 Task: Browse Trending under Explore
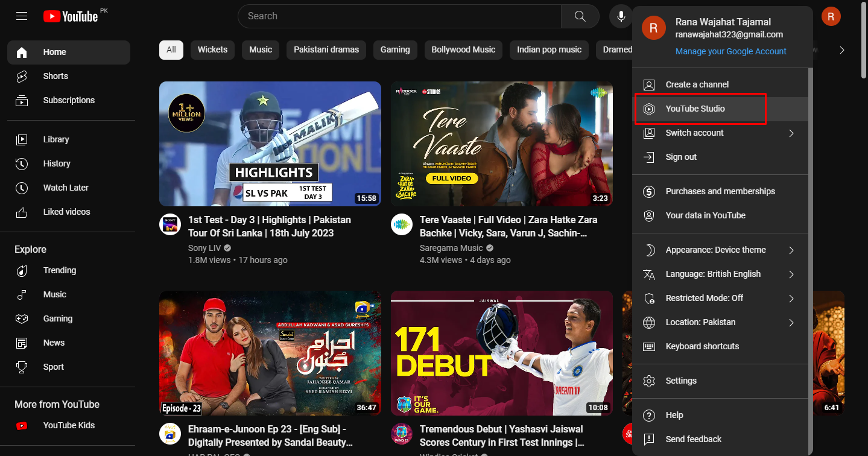(69, 271)
